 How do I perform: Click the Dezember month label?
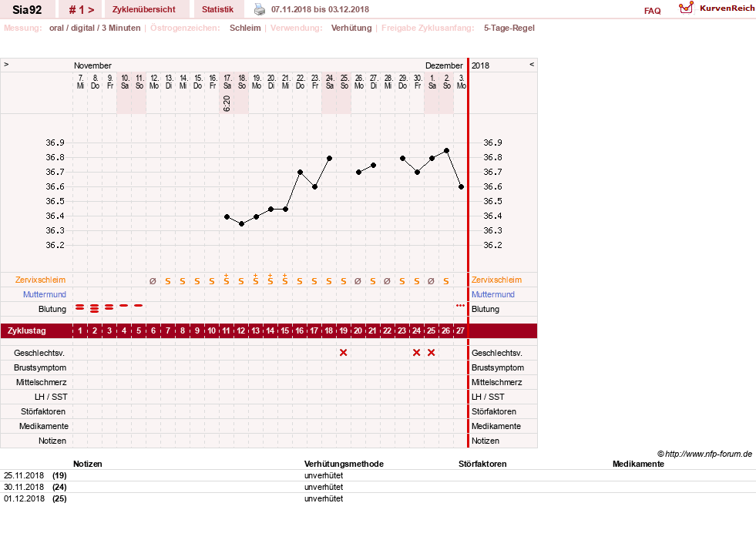(x=444, y=65)
